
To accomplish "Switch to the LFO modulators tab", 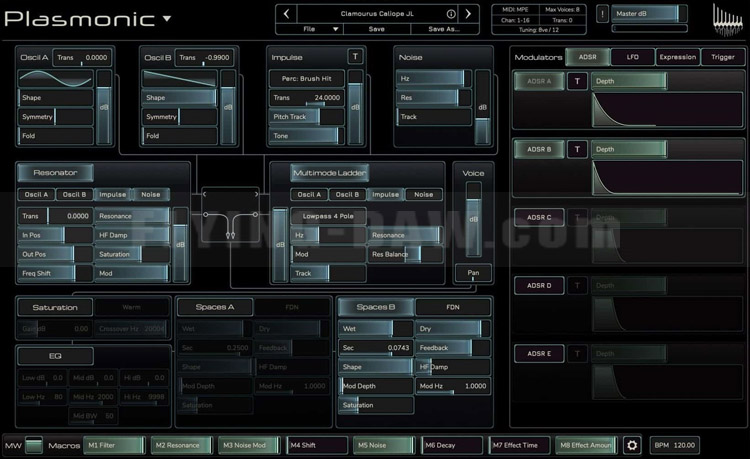I will coord(633,57).
